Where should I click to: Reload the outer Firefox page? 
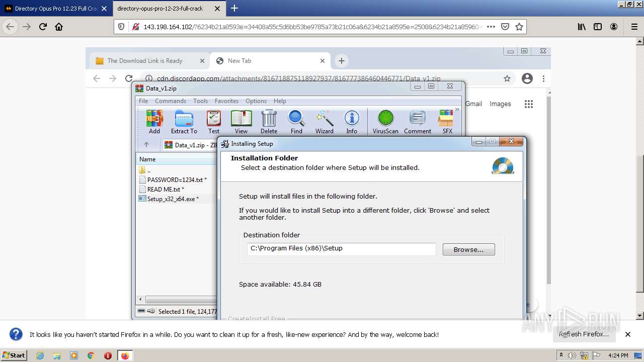[x=43, y=27]
